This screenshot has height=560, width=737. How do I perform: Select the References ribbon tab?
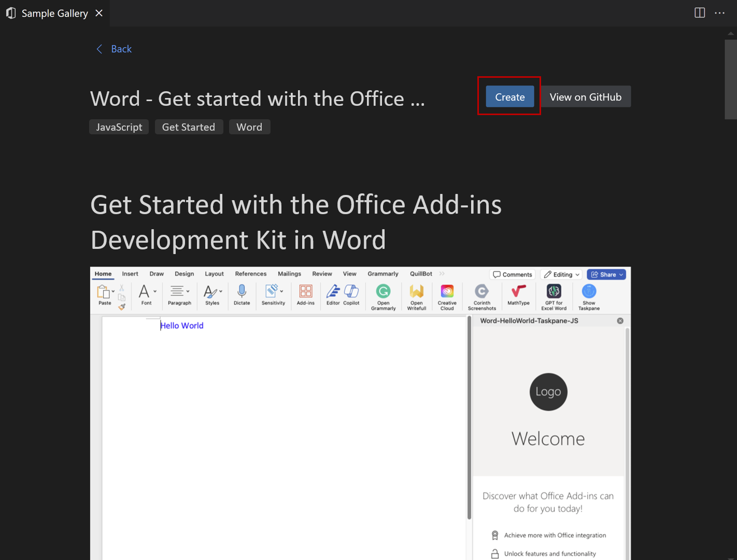click(x=251, y=274)
